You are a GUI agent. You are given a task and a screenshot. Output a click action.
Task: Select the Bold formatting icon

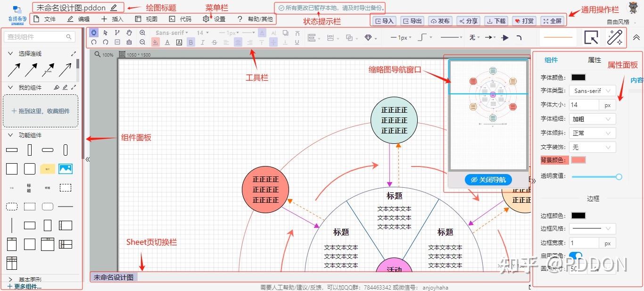point(190,42)
